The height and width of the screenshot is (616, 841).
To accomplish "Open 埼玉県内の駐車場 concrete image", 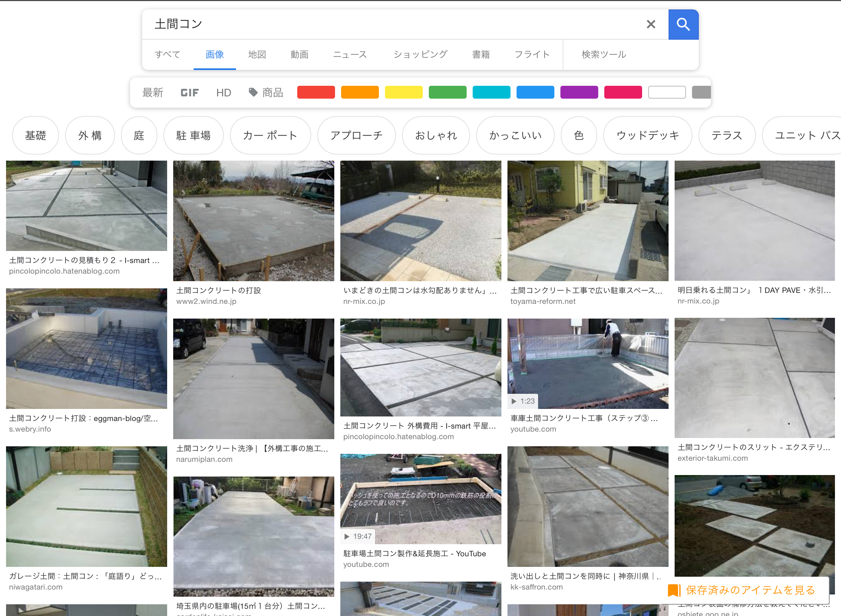I will [254, 537].
